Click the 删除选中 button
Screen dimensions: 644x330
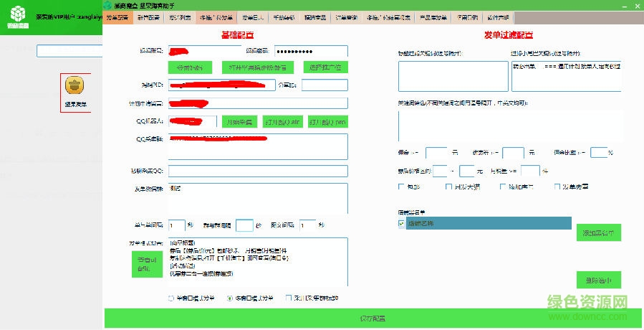pos(599,280)
